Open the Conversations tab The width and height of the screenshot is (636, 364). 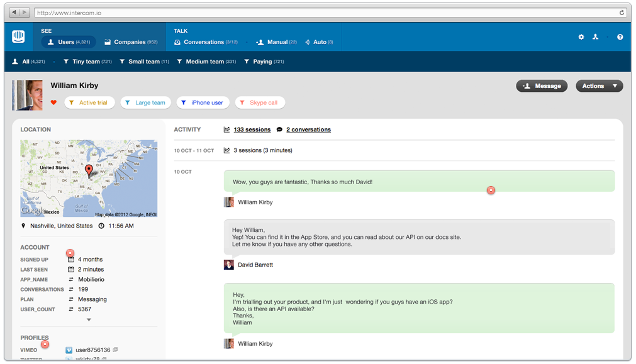click(206, 42)
